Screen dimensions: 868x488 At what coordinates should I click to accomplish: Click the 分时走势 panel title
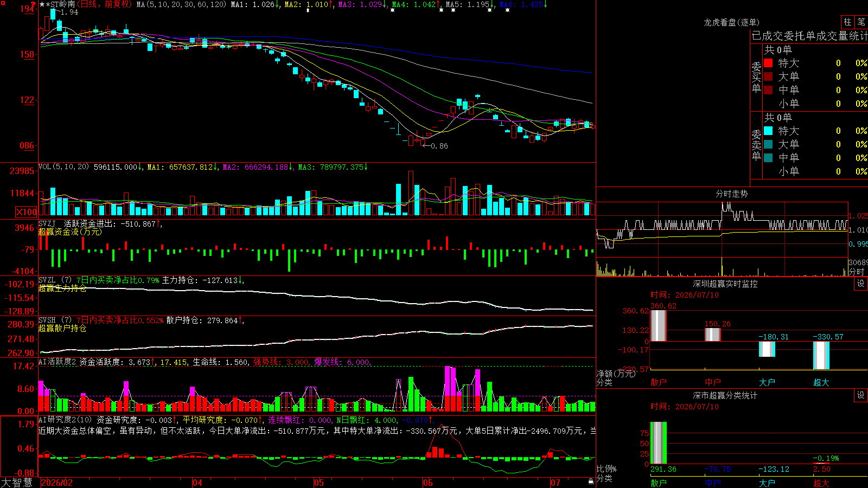tap(731, 194)
